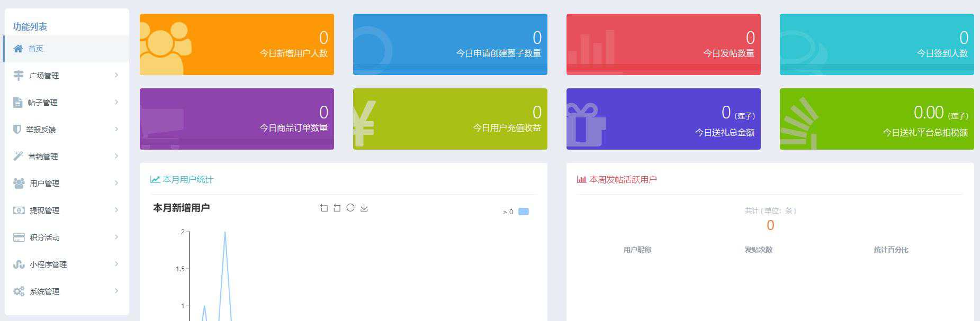
Task: Click the bar graph icon on 今日发帖数量 card
Action: pos(591,47)
